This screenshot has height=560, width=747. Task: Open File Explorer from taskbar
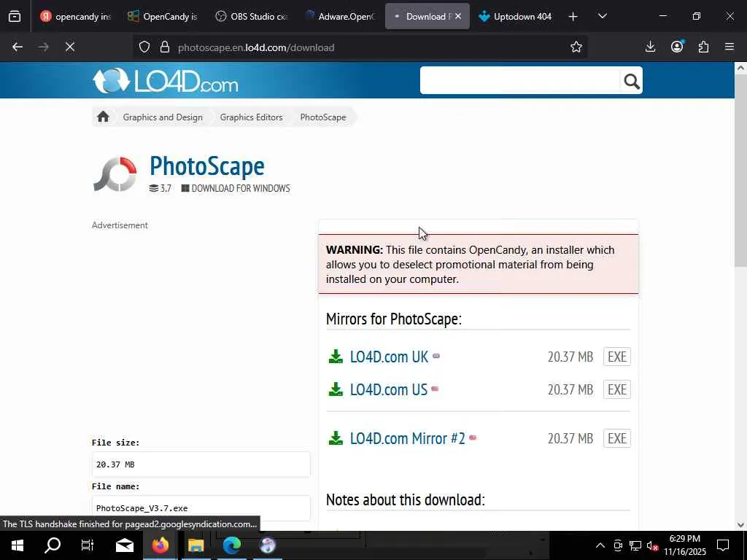pos(196,545)
